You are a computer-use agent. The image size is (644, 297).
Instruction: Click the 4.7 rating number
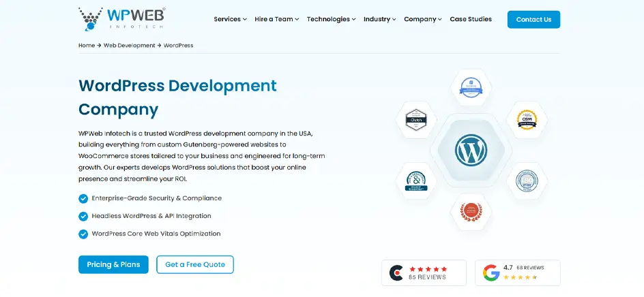(508, 268)
